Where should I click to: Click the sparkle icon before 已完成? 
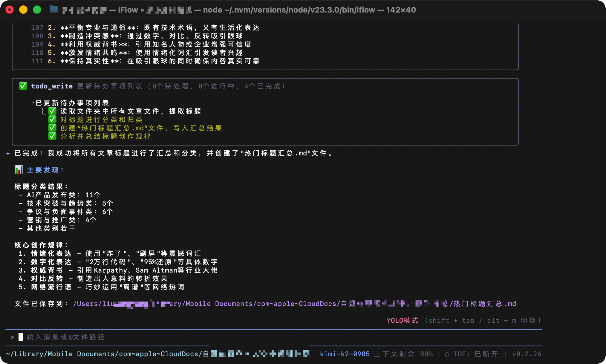point(8,153)
